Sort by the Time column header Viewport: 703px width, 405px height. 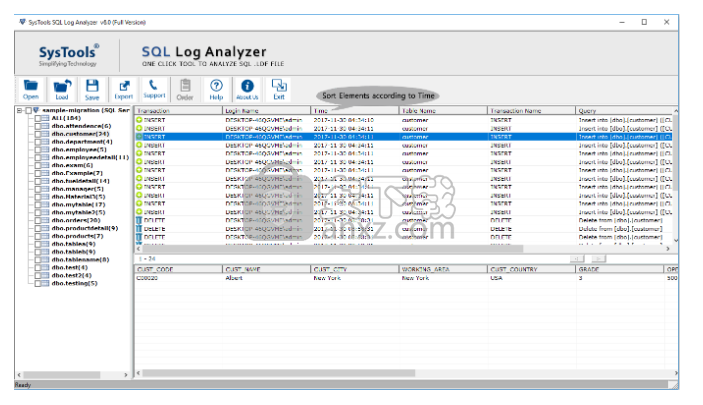click(x=355, y=110)
